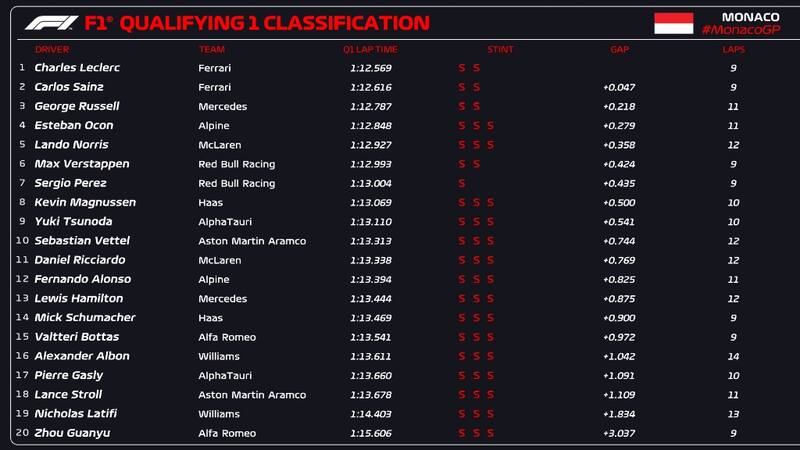Click Sergio Perez's single S stint marker
This screenshot has width=800, height=450.
[x=462, y=183]
